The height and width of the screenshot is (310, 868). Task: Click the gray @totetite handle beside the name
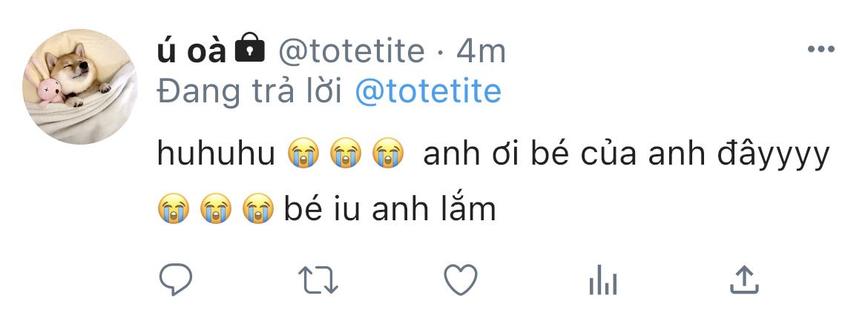coord(351,51)
